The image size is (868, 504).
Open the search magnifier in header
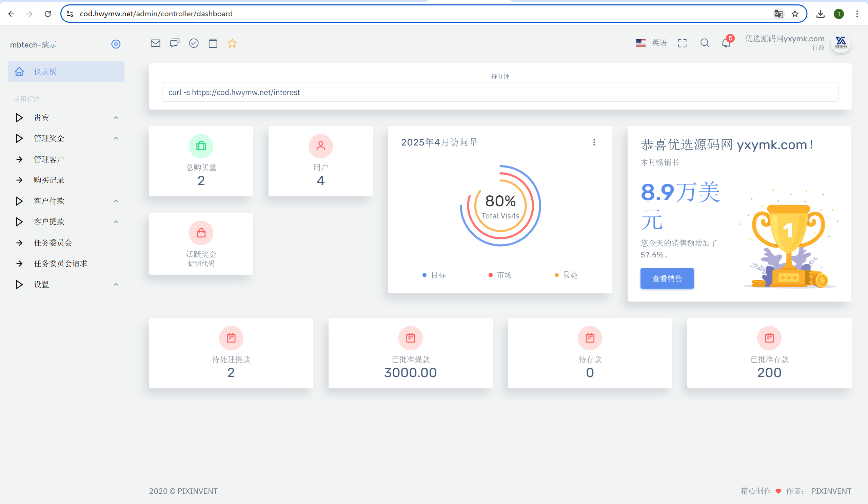tap(704, 43)
